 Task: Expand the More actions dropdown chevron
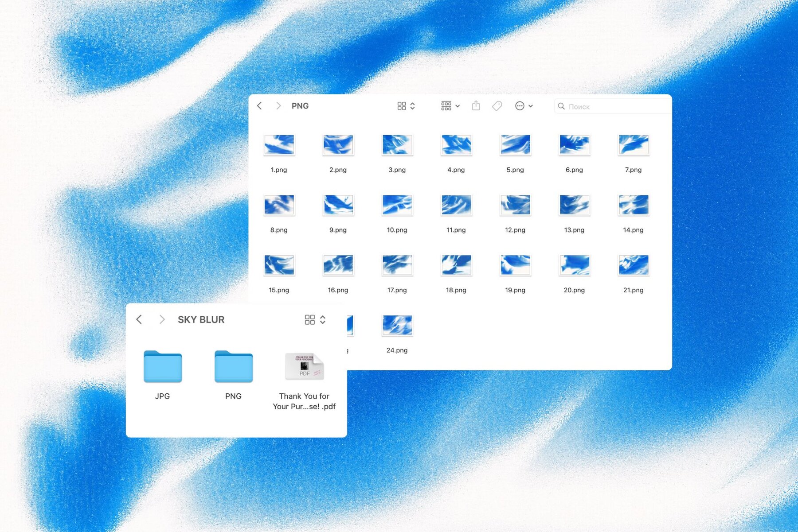[x=531, y=106]
